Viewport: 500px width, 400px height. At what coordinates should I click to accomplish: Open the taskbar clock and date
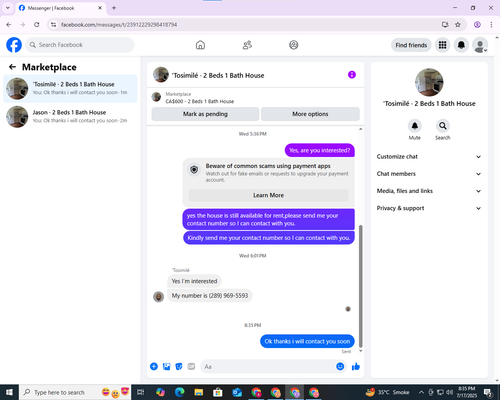pos(466,392)
